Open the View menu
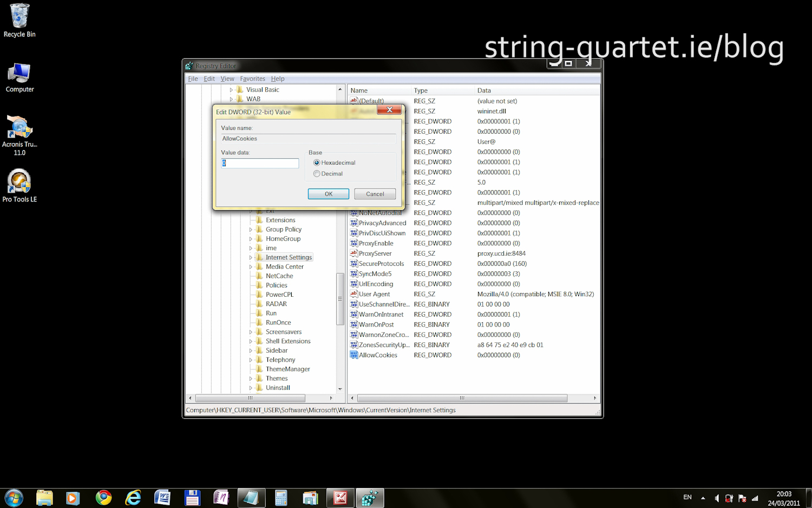This screenshot has width=812, height=508. click(x=227, y=79)
